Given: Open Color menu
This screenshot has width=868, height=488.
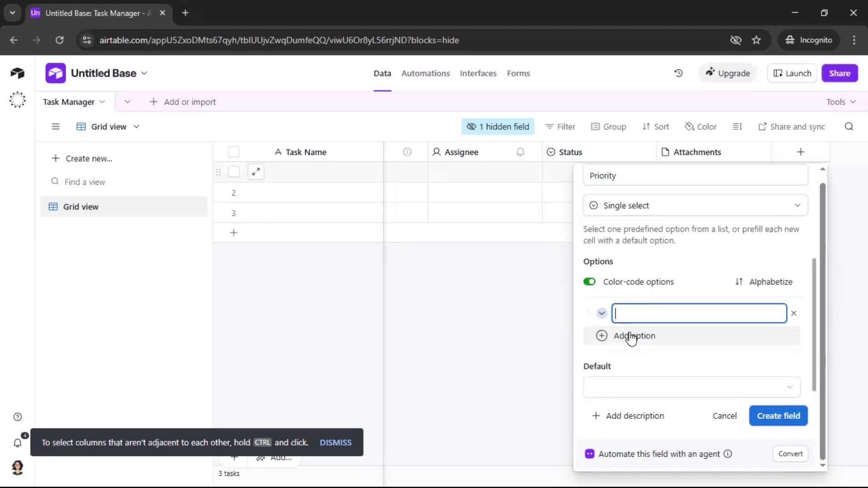Looking at the screenshot, I should tap(701, 127).
